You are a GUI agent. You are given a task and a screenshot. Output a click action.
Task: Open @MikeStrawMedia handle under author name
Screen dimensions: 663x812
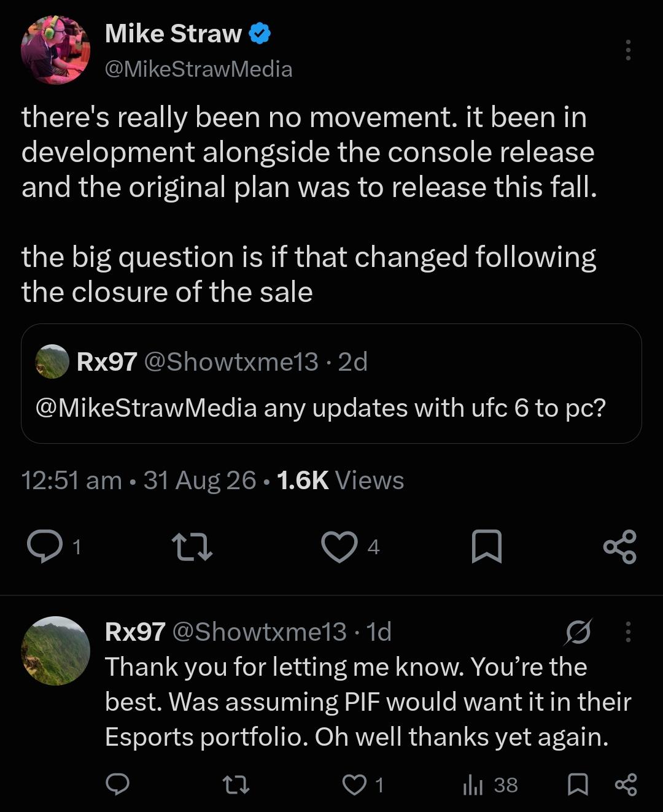[x=199, y=69]
